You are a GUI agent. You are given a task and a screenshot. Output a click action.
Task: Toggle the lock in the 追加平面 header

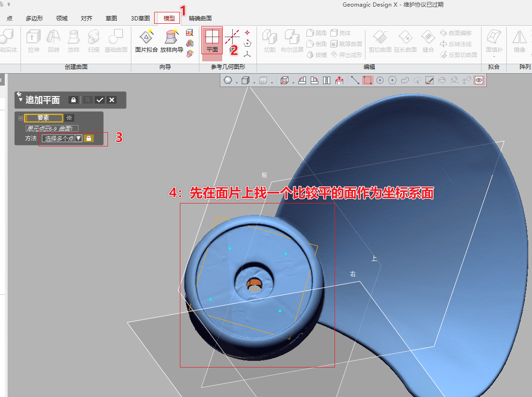74,100
